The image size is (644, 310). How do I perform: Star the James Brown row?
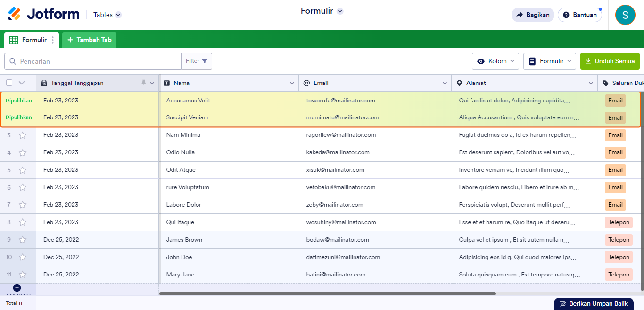pos(23,240)
